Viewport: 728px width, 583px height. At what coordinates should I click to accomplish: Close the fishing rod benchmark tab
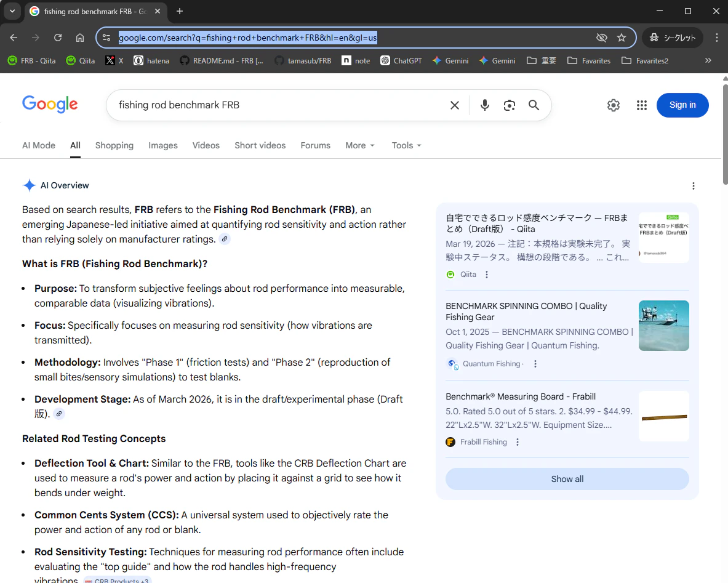158,11
